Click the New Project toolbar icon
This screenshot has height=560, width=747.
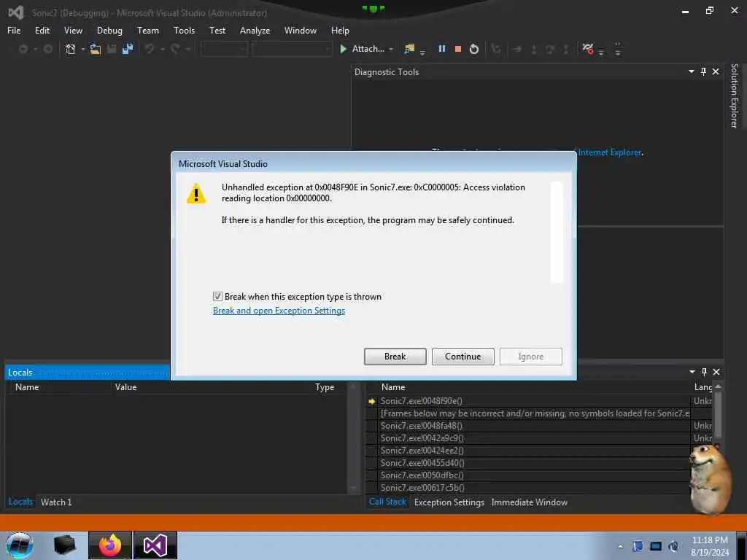click(71, 49)
